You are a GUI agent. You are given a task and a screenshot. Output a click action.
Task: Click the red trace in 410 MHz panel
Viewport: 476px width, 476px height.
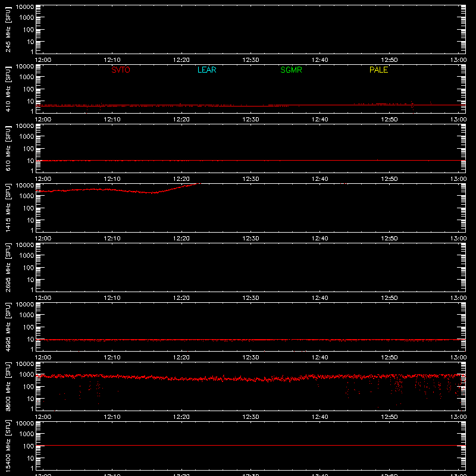click(x=250, y=105)
